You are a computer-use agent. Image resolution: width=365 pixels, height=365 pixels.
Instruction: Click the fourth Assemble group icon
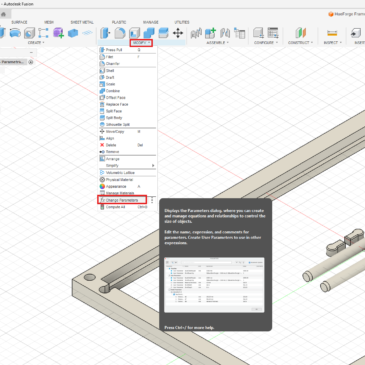pyautogui.click(x=240, y=33)
